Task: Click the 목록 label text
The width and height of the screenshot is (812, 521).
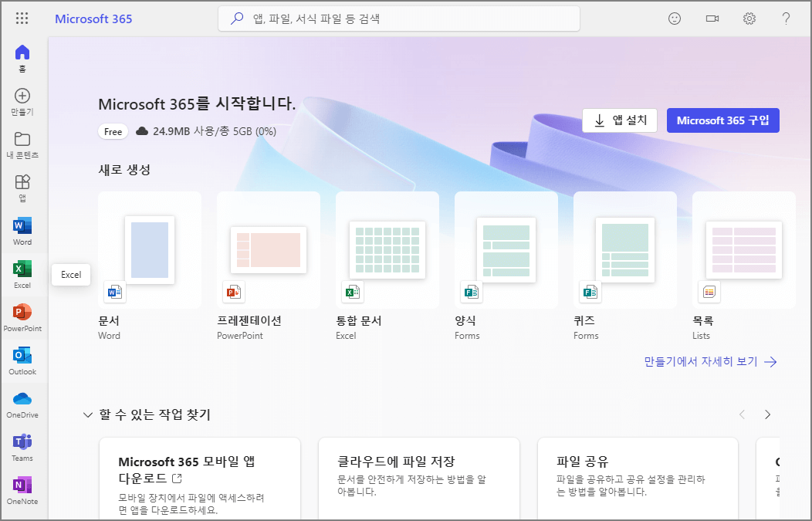Action: (703, 320)
